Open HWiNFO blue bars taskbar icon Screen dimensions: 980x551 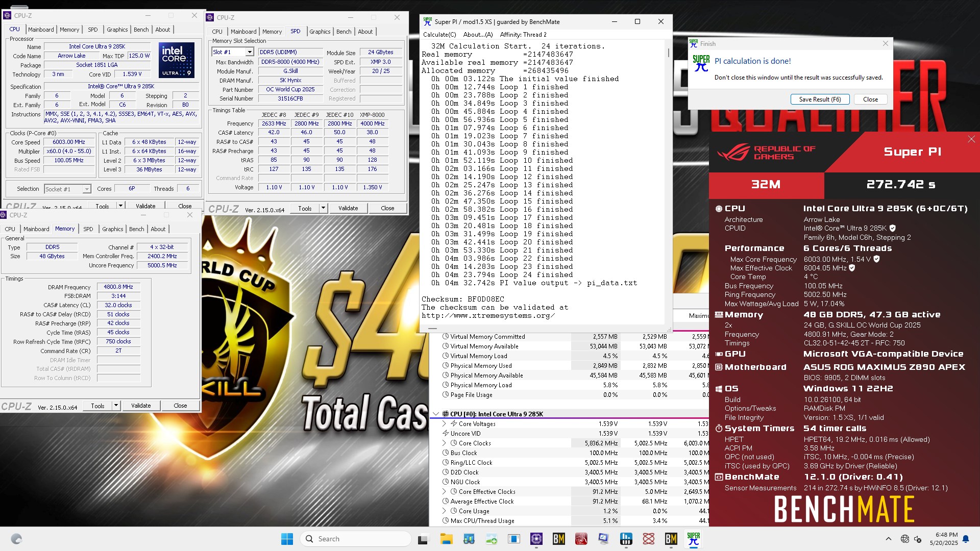click(626, 539)
